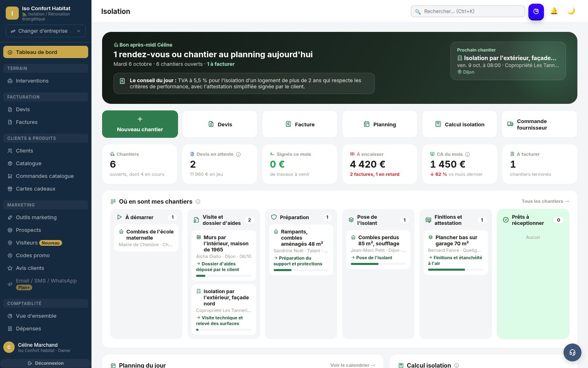Click the Iso Confort Habitat logo avatar
The image size is (588, 368).
12,13
